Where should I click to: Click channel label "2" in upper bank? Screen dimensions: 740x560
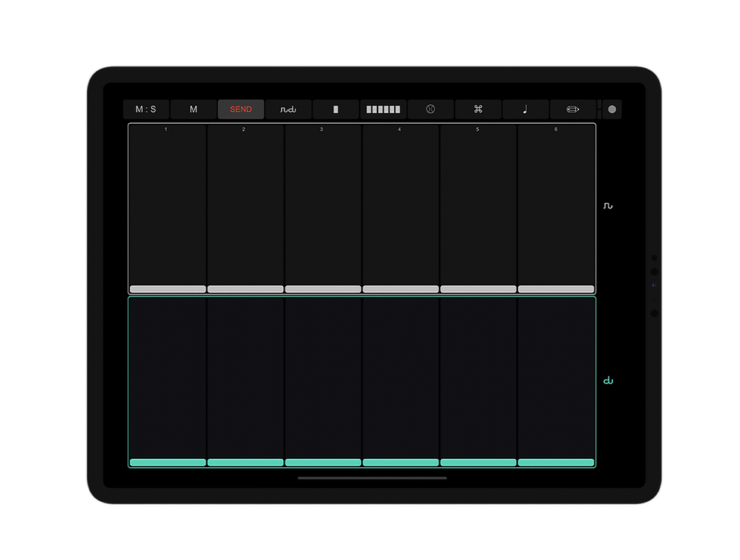tap(243, 129)
